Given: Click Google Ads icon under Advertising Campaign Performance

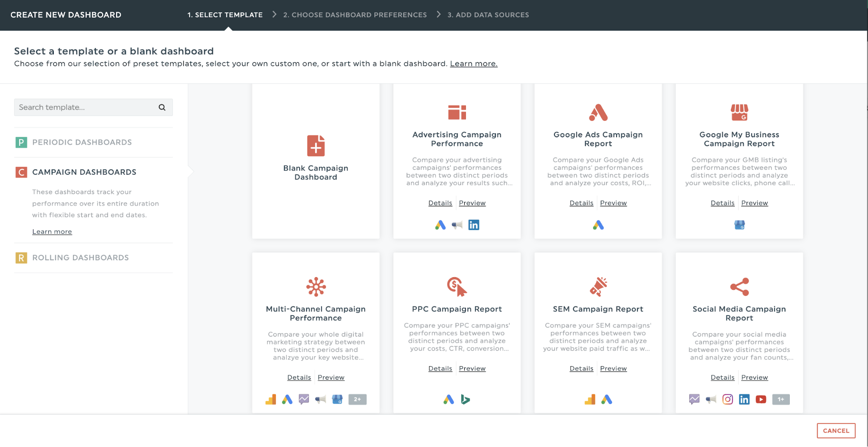Looking at the screenshot, I should tap(440, 225).
